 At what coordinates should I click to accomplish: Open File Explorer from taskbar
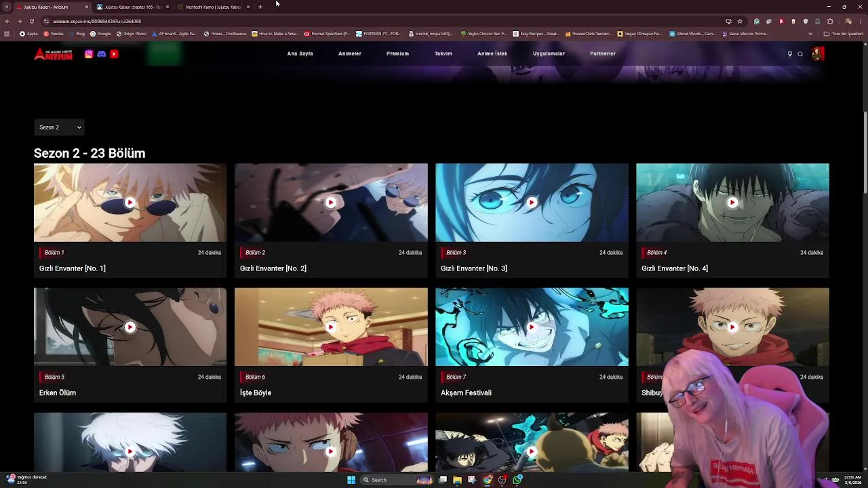pyautogui.click(x=458, y=480)
